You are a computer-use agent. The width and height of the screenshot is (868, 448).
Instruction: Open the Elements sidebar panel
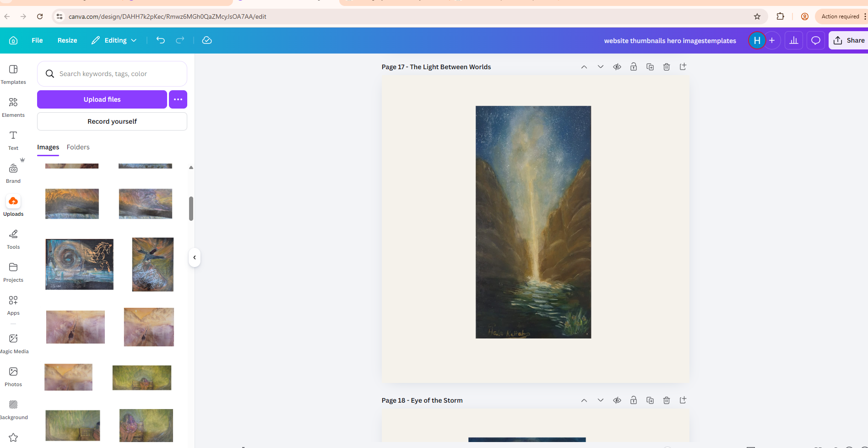[x=13, y=107]
